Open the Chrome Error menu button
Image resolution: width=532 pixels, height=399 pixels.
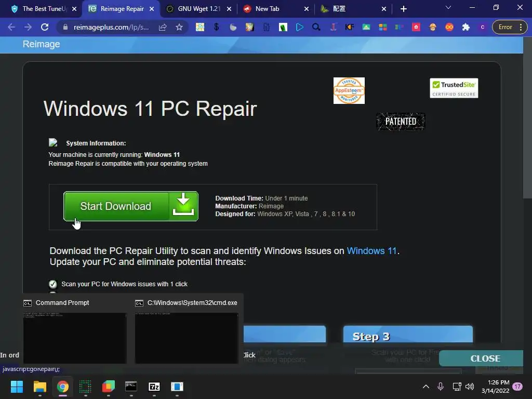pos(510,27)
